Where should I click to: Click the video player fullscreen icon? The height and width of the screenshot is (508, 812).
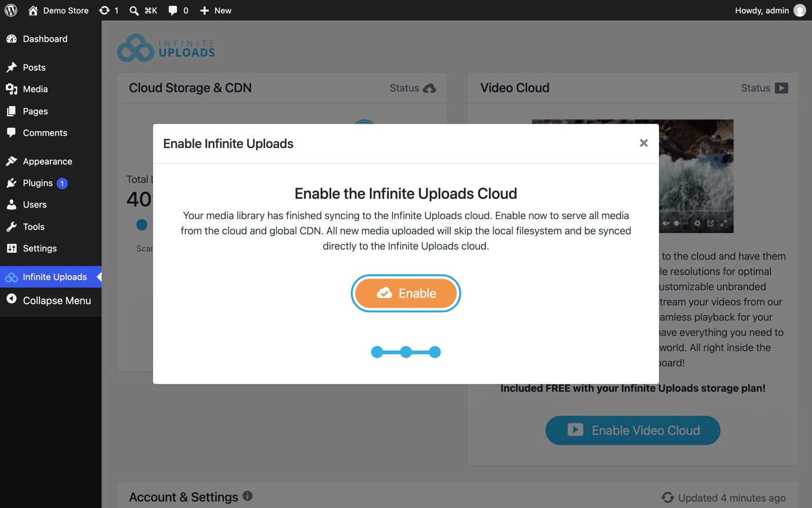coord(723,223)
